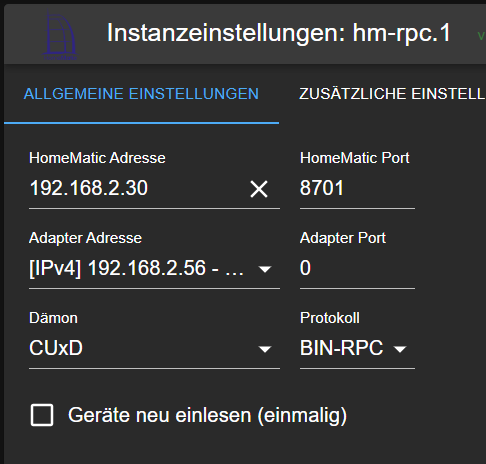Click the green version text in header
The height and width of the screenshot is (464, 486).
point(481,36)
